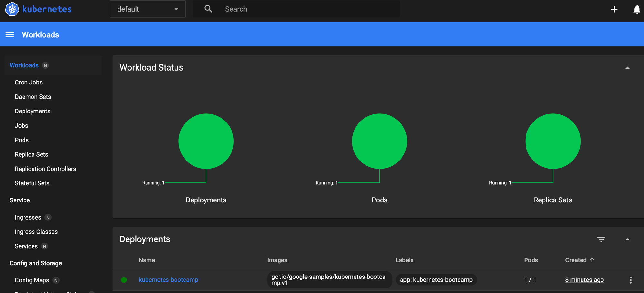Open Ingress Classes
644x293 pixels.
[36, 232]
